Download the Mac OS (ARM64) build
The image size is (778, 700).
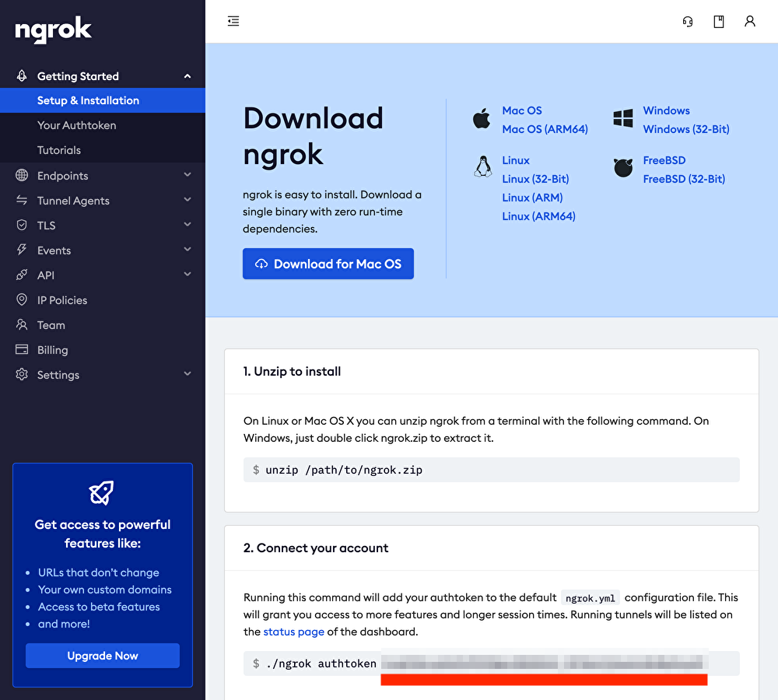click(x=545, y=129)
